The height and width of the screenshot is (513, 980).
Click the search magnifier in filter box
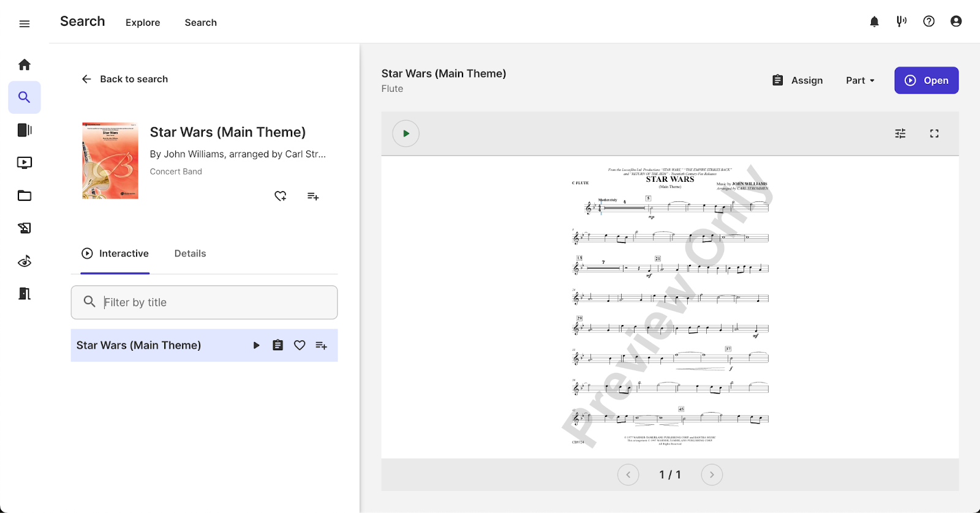pos(89,302)
